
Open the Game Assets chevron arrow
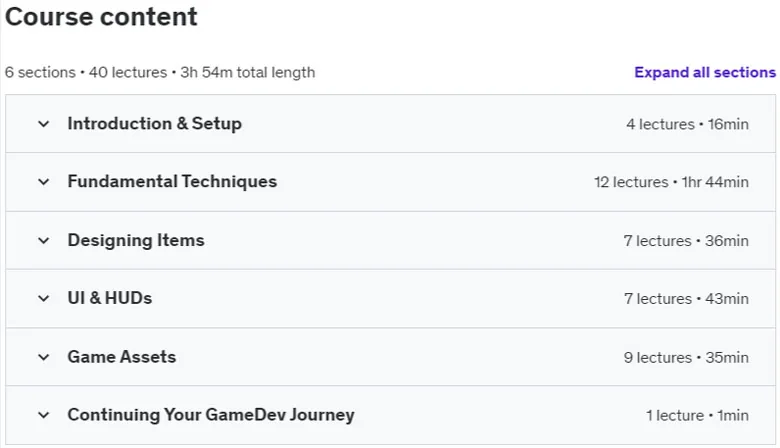[44, 357]
